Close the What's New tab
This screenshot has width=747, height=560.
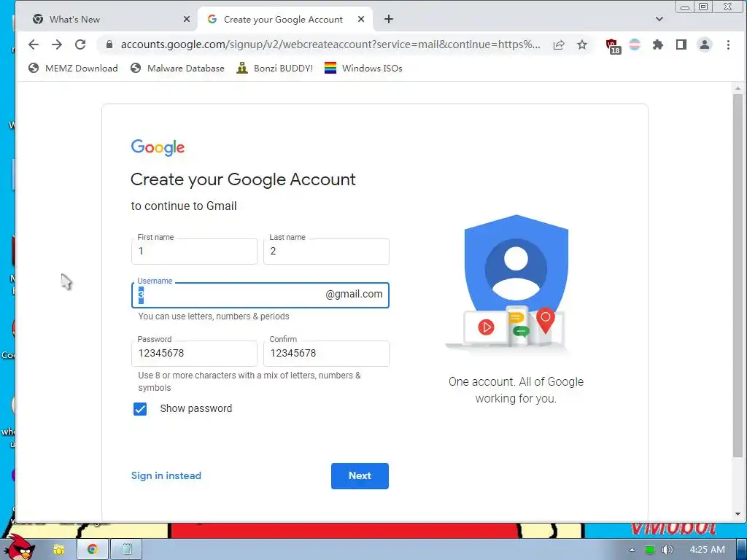coord(186,19)
